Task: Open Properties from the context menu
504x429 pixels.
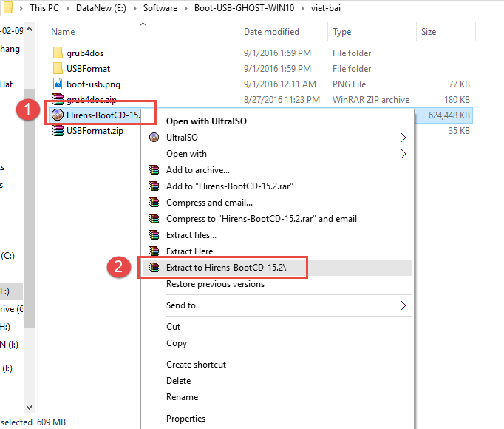Action: click(185, 419)
